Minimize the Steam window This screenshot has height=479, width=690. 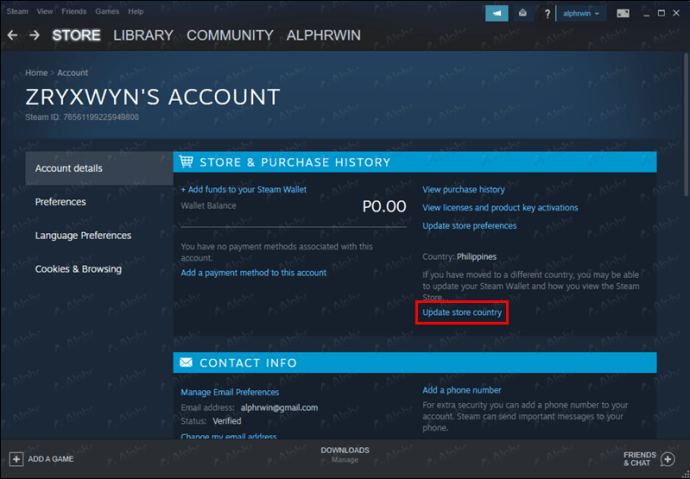tap(646, 14)
